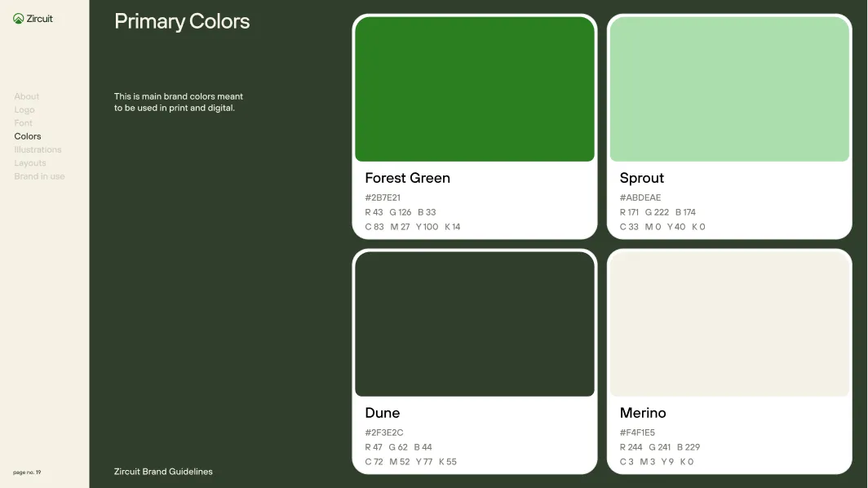Click the hex code #ABDEAE
This screenshot has width=868, height=488.
(639, 197)
